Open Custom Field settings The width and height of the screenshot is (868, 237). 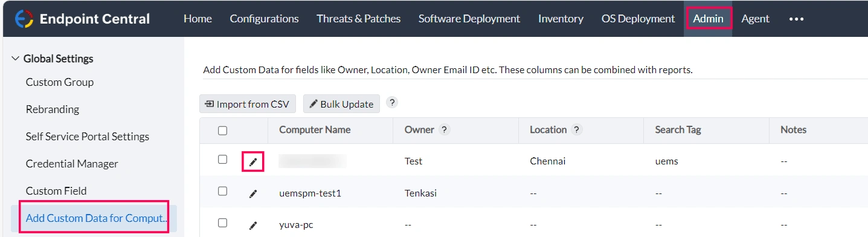[56, 191]
